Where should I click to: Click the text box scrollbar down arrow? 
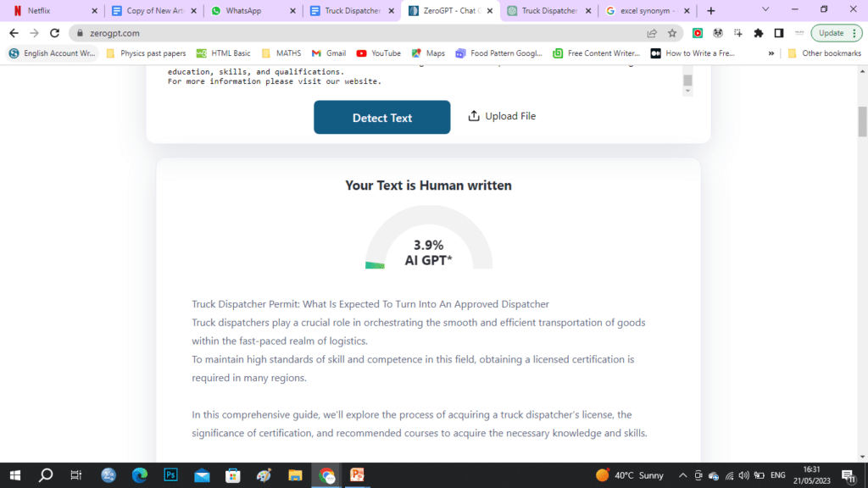pos(687,91)
